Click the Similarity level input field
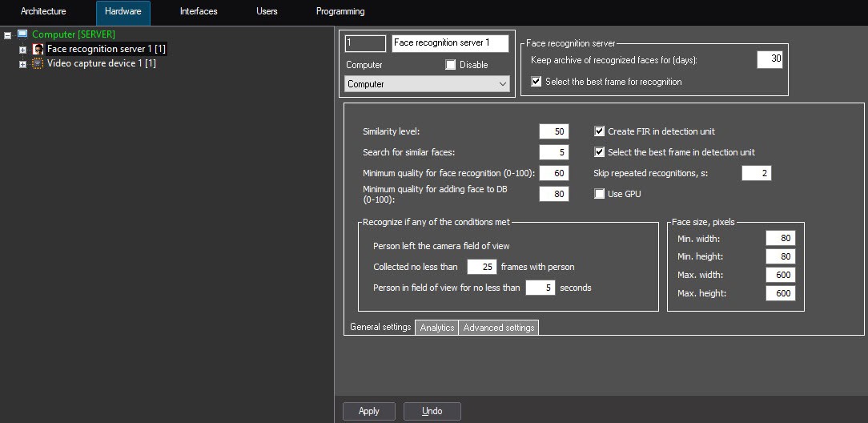Viewport: 868px width, 423px height. click(553, 131)
